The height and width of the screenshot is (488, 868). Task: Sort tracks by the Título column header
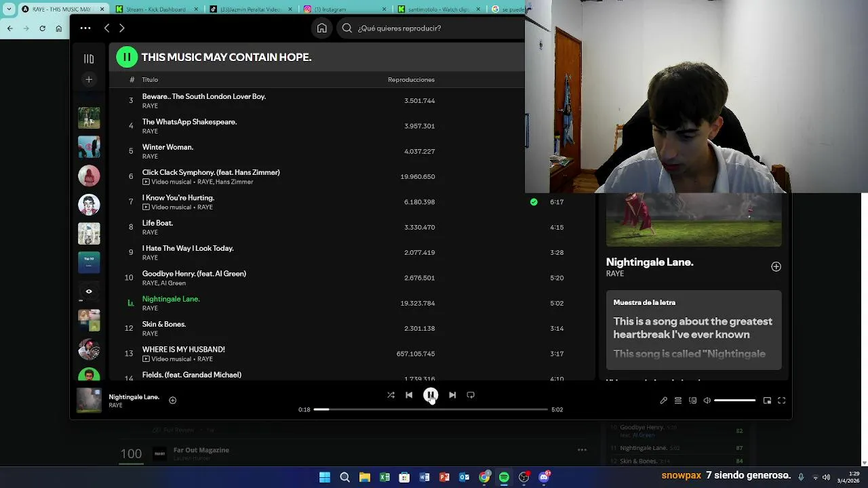[150, 79]
